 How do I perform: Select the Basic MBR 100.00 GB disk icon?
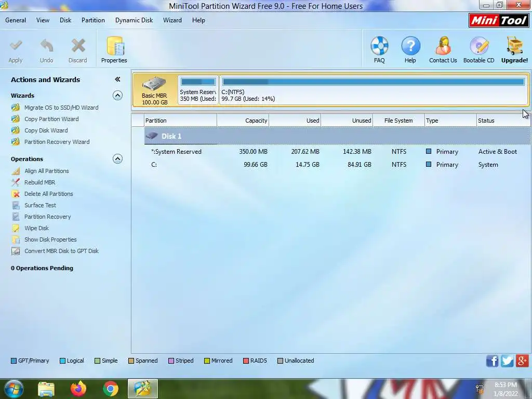click(x=155, y=90)
